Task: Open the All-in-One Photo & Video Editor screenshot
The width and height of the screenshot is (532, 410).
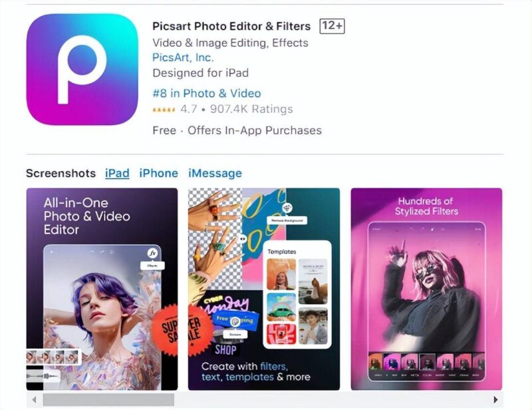Action: pyautogui.click(x=102, y=289)
